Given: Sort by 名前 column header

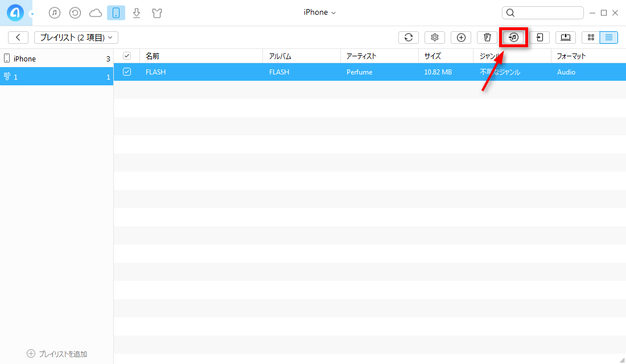Looking at the screenshot, I should click(201, 56).
